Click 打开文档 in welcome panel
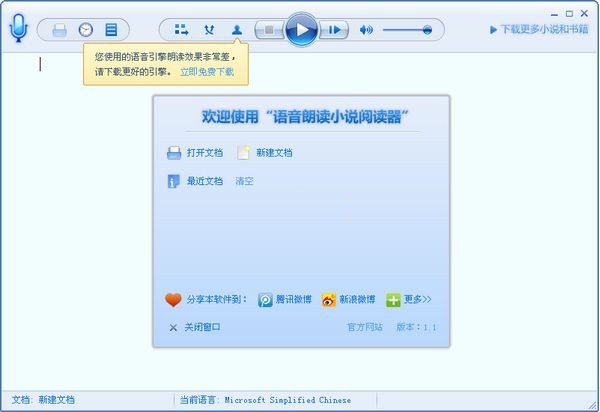 pos(205,153)
